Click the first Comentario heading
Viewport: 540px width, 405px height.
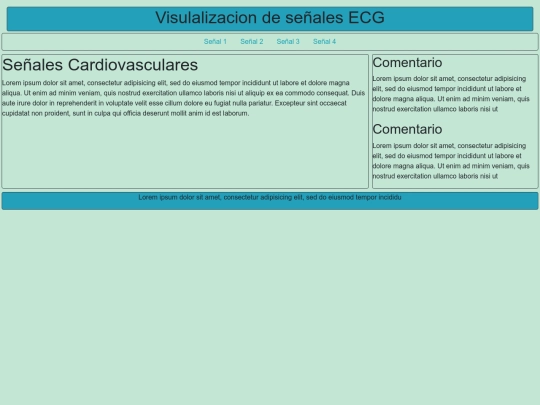(x=407, y=63)
